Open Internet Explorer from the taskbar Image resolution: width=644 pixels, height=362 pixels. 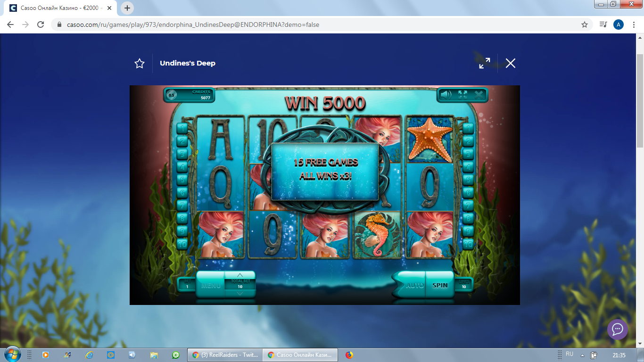(89, 355)
